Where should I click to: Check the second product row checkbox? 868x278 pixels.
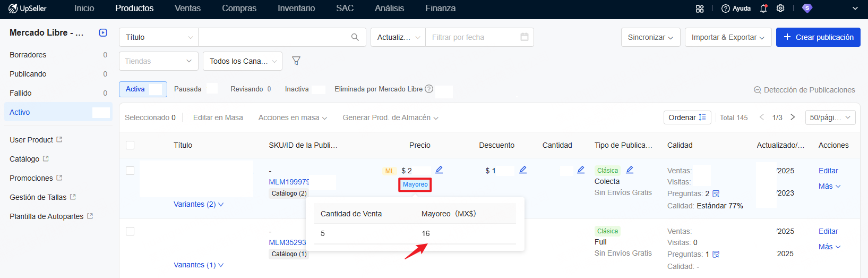click(130, 231)
